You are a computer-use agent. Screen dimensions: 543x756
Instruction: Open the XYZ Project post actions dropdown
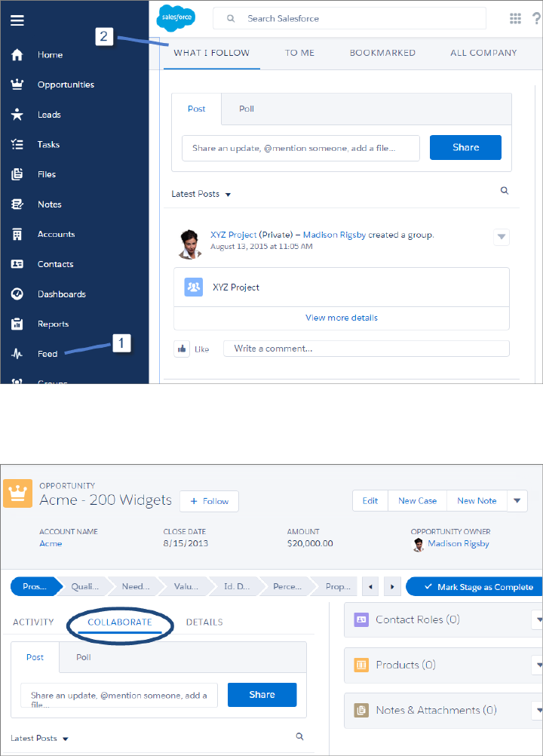(502, 237)
